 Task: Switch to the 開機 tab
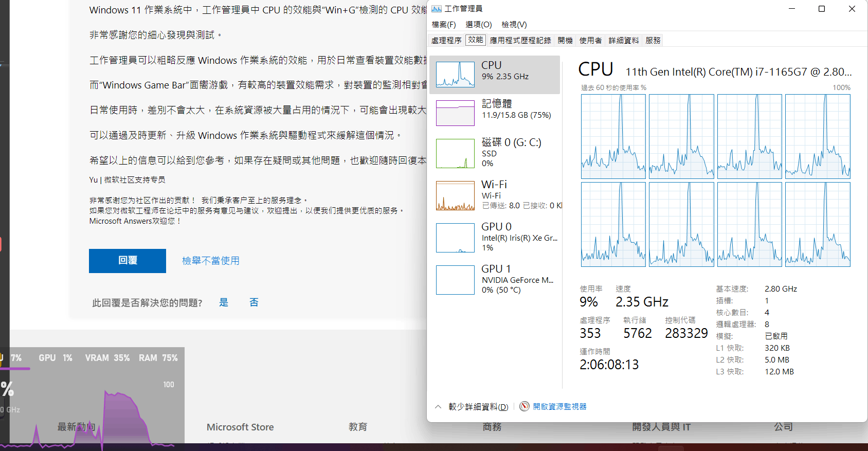[x=565, y=41]
